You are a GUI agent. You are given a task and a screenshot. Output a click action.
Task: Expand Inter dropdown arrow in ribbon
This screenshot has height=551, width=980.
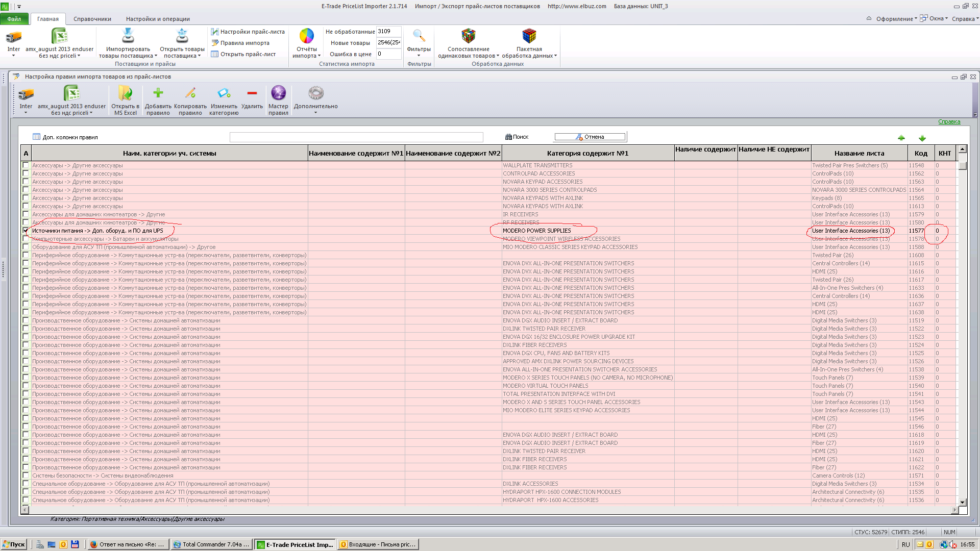pyautogui.click(x=14, y=56)
